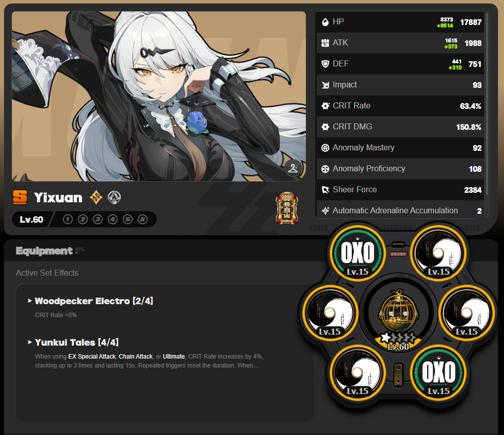Select the top-left Woodpecker Electro OXO disc
The image size is (504, 435).
pyautogui.click(x=357, y=253)
